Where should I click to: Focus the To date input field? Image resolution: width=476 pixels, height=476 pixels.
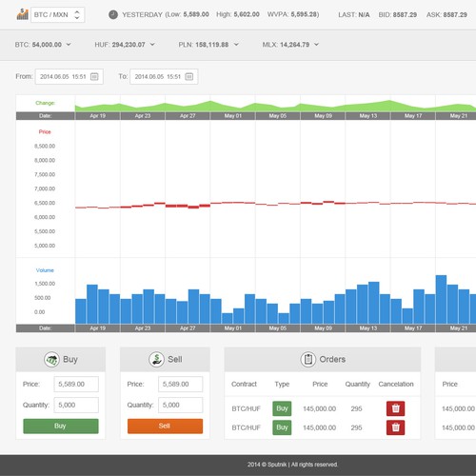tap(164, 76)
